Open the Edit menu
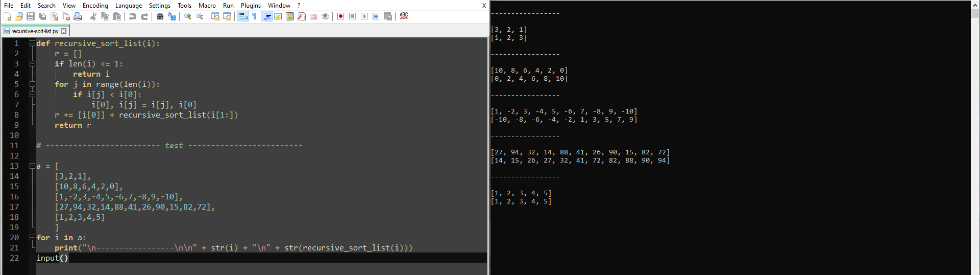980x275 pixels. click(x=26, y=6)
